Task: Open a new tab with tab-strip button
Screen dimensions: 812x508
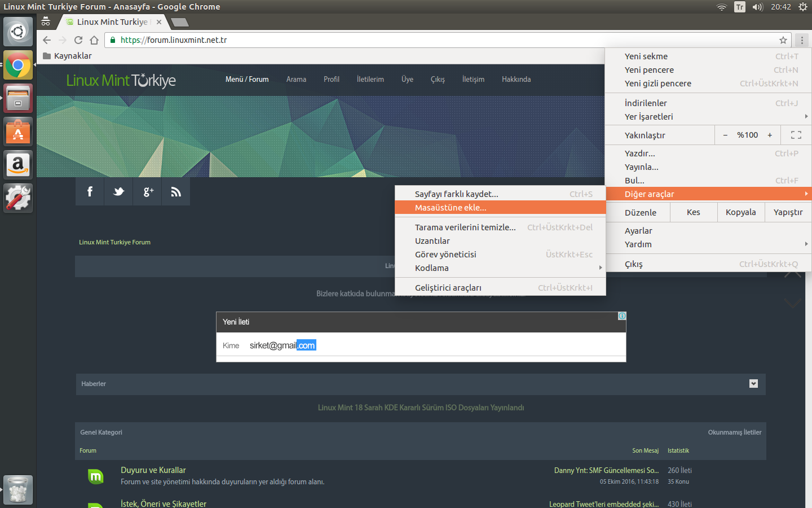Action: click(180, 22)
